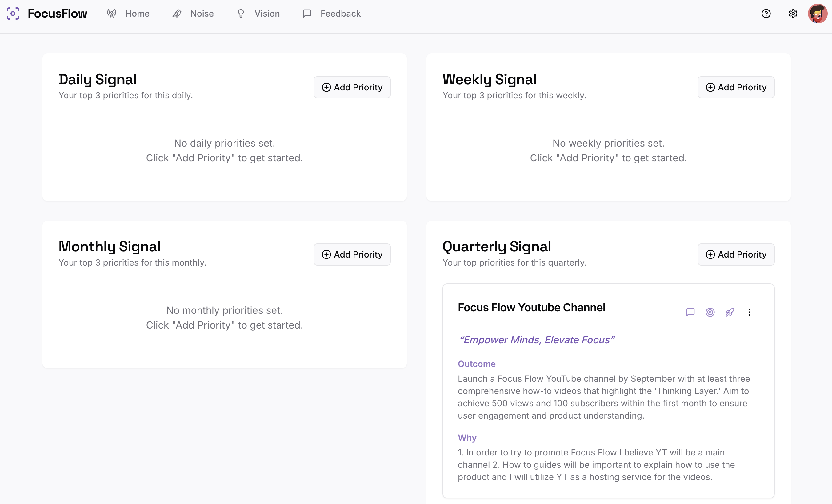Add Priority to Monthly Signal
Image resolution: width=832 pixels, height=504 pixels.
[352, 254]
